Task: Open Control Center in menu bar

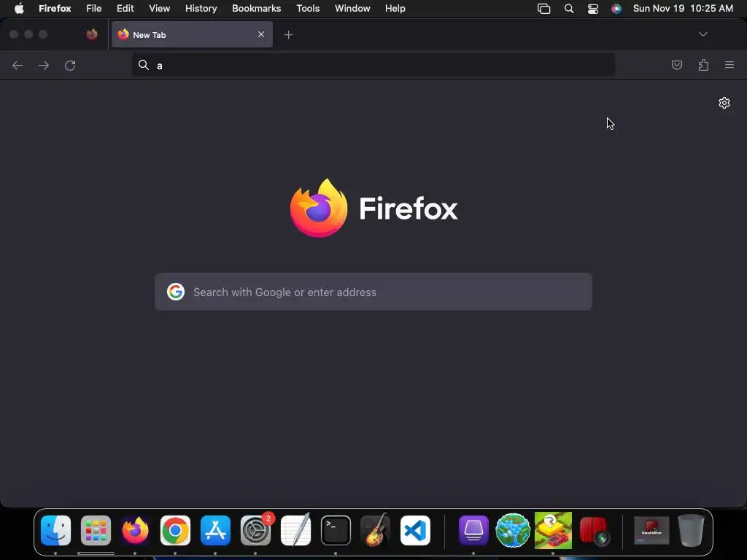Action: [592, 9]
